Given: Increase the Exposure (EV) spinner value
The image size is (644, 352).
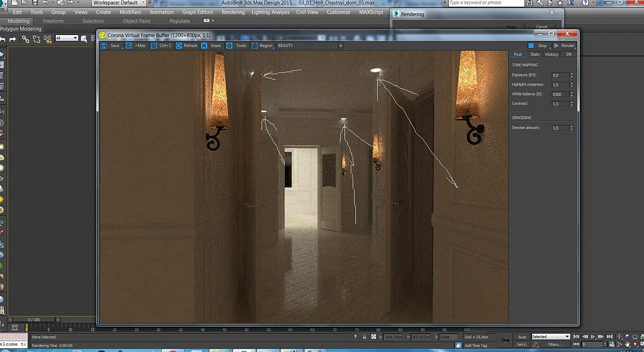Looking at the screenshot, I should pyautogui.click(x=571, y=74).
